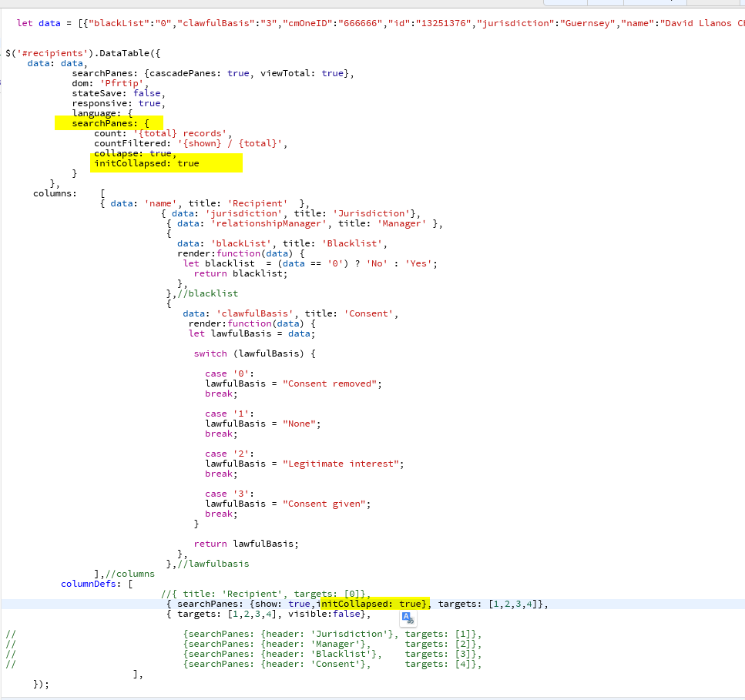Click the commented header: 'Jurisdiction' searchPanes line
The image size is (745, 700).
(x=333, y=634)
